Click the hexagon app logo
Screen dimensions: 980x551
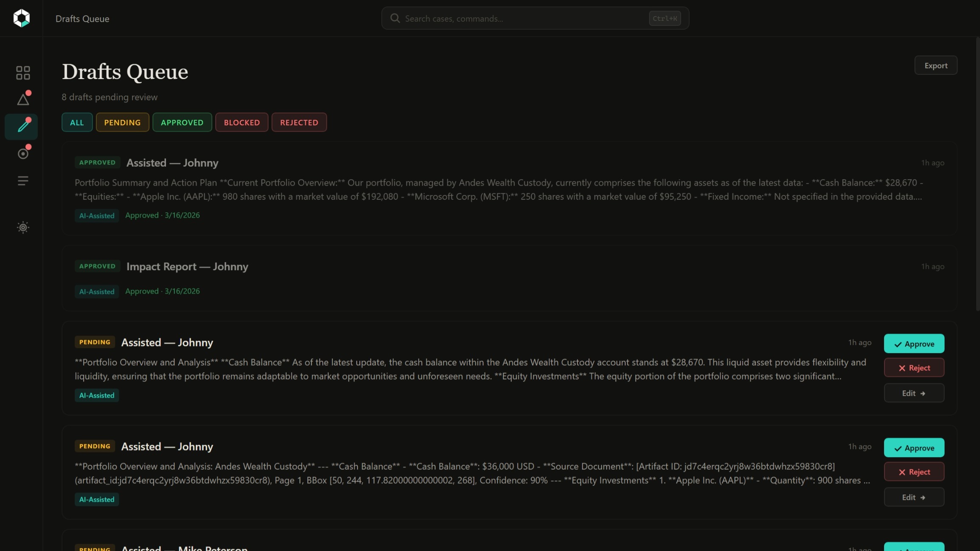[21, 18]
